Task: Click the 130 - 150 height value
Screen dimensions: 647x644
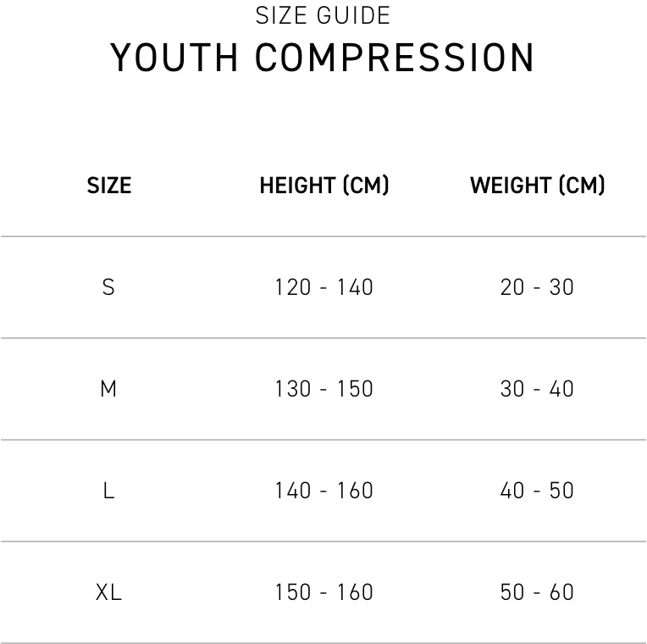Action: point(323,389)
